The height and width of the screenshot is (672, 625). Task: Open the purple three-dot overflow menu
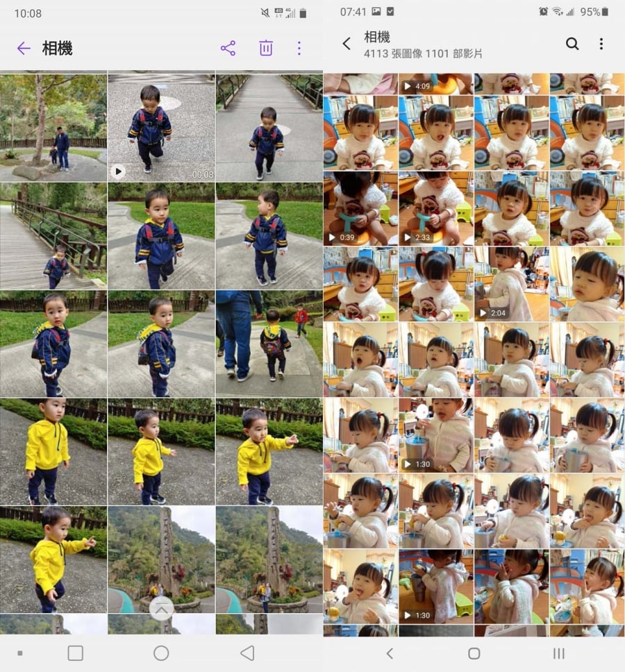tap(299, 48)
